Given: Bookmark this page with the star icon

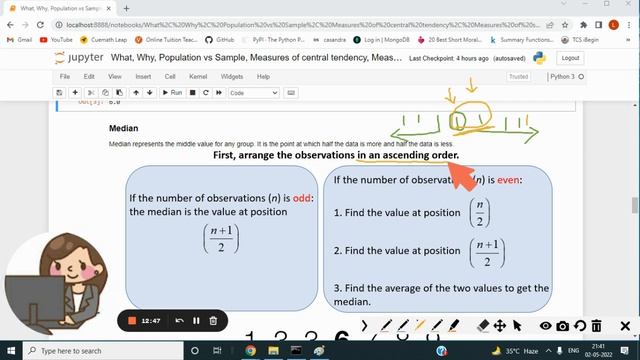Looking at the screenshot, I should 565,25.
